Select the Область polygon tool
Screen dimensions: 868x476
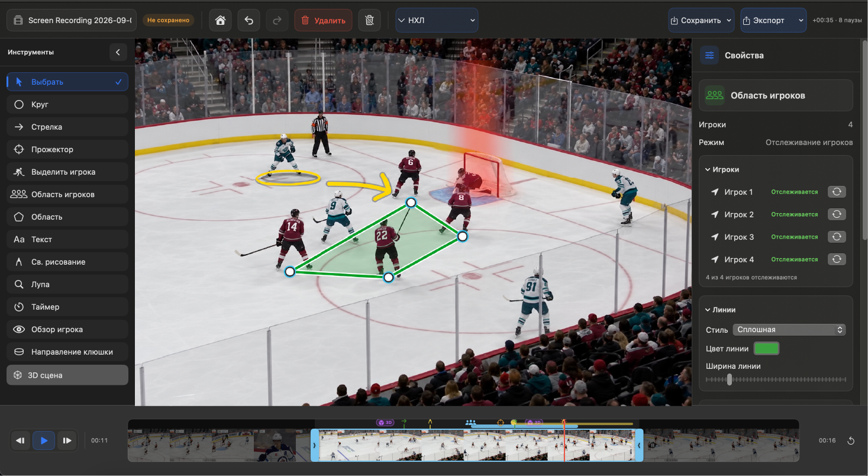[67, 217]
